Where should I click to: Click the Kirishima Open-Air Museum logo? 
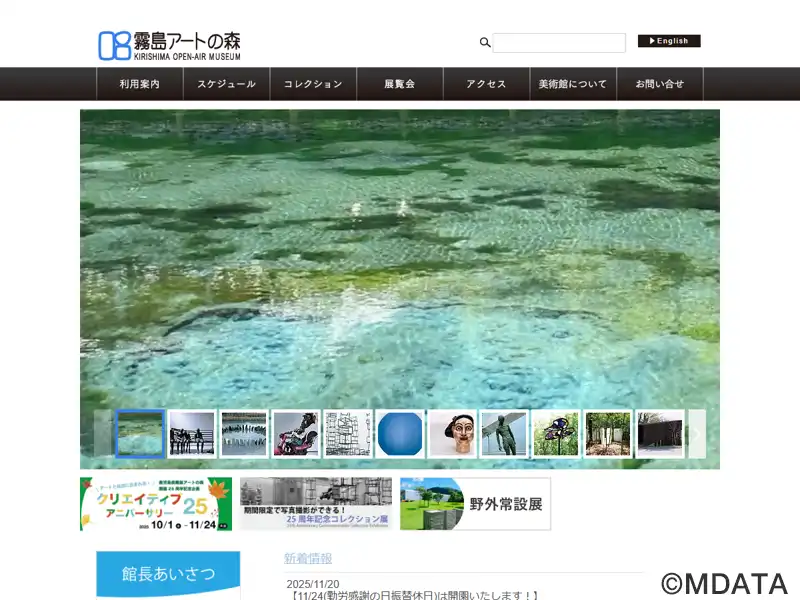click(x=169, y=46)
